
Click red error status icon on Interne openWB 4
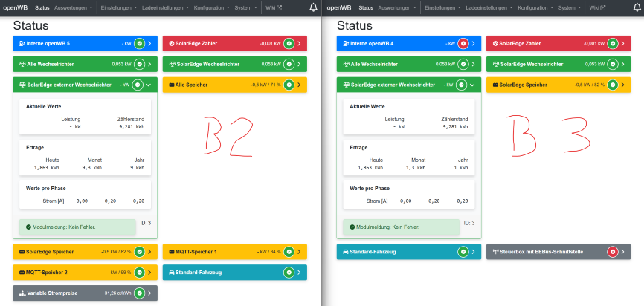[x=463, y=44]
